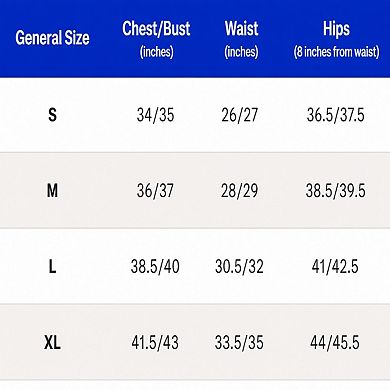Click chest value 34/35
390x390 pixels.
[155, 115]
